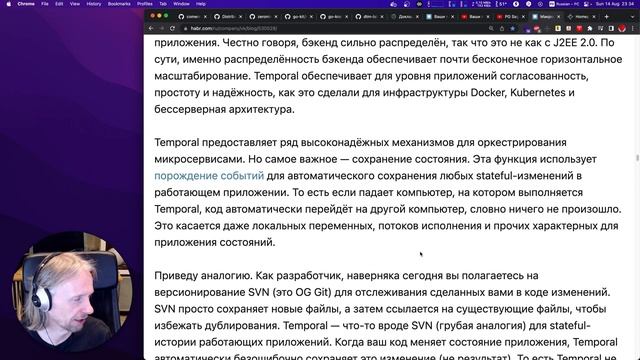Open the tab search dropdown arrow

633,17
